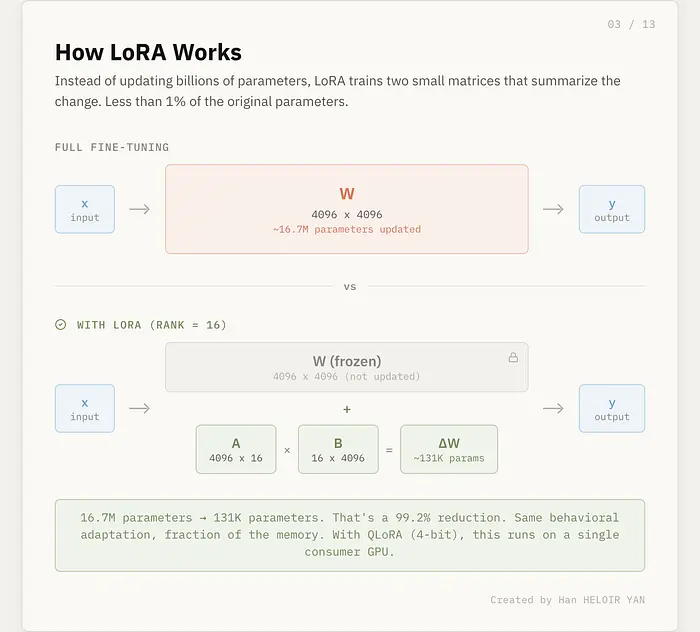Click the lock icon on the frozen W box
The image size is (700, 632).
513,357
